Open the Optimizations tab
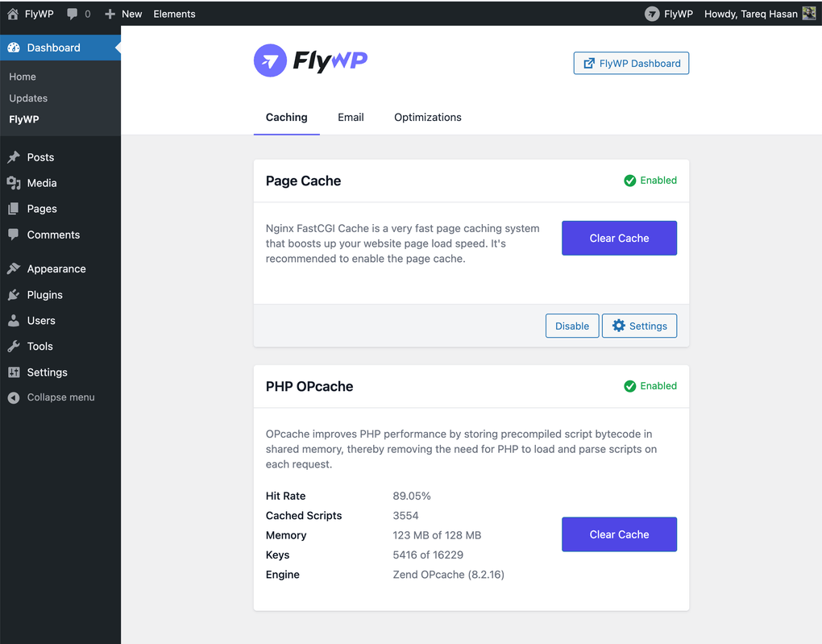Screen dimensions: 822x644 (x=427, y=117)
